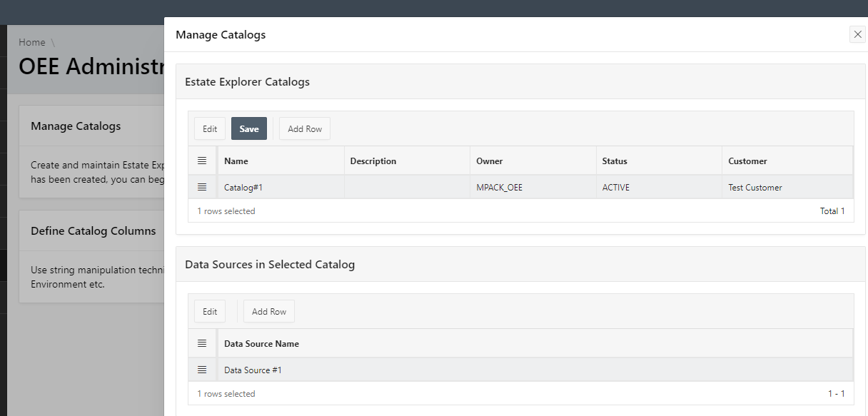Viewport: 868px width, 416px height.
Task: Click Add Row in Data Sources toolbar
Action: point(269,311)
